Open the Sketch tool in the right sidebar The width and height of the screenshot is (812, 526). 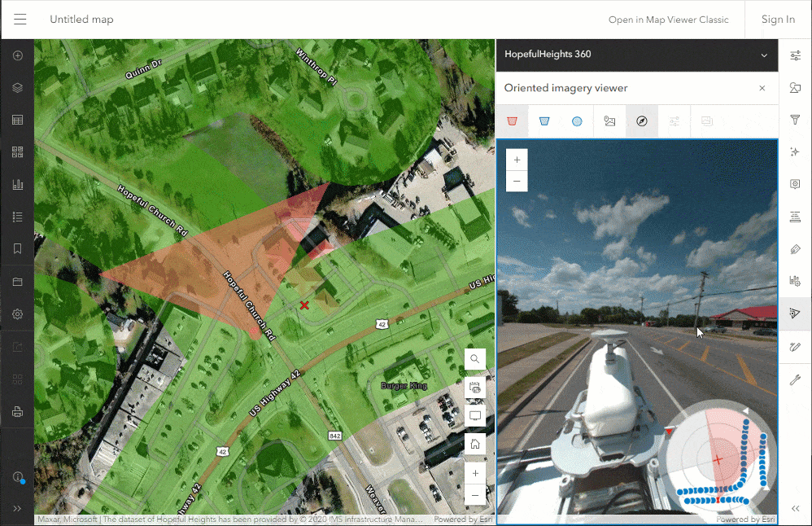pyautogui.click(x=795, y=348)
